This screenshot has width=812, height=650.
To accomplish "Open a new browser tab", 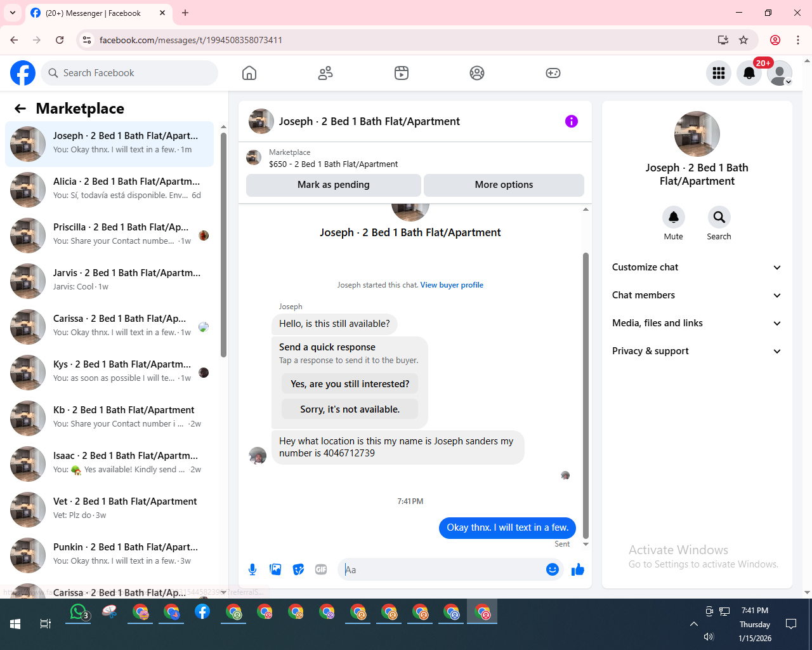I will 185,13.
